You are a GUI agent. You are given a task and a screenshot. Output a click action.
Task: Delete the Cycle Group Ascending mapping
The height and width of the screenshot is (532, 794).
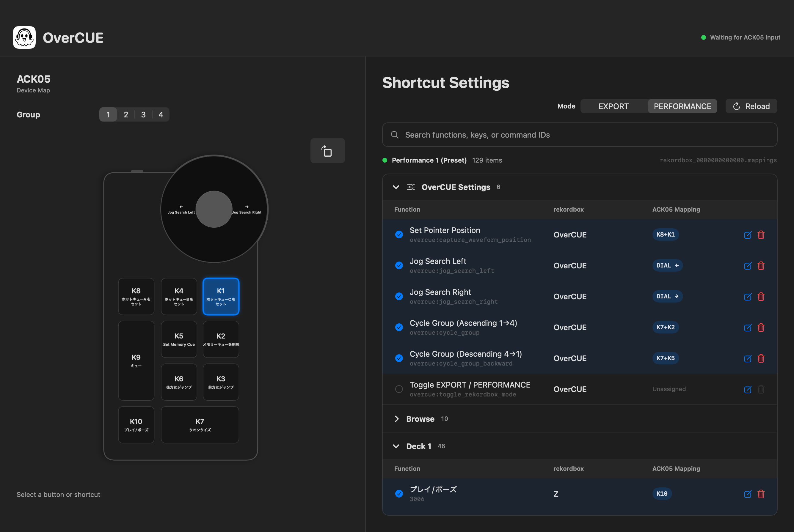pos(761,328)
